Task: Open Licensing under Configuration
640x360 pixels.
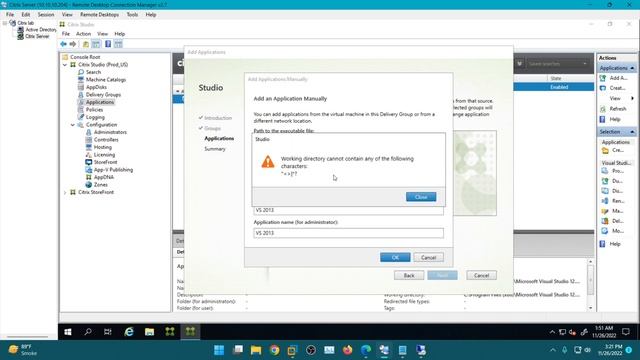Action: pos(104,155)
